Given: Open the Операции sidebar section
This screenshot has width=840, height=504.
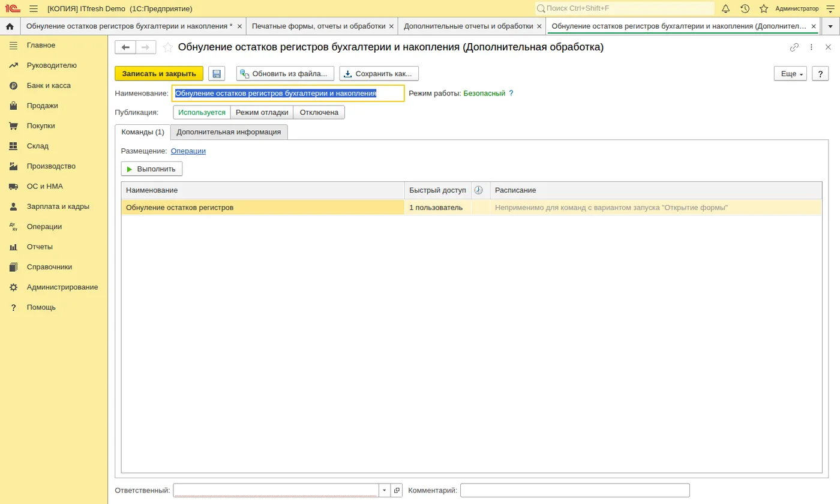Looking at the screenshot, I should [44, 226].
